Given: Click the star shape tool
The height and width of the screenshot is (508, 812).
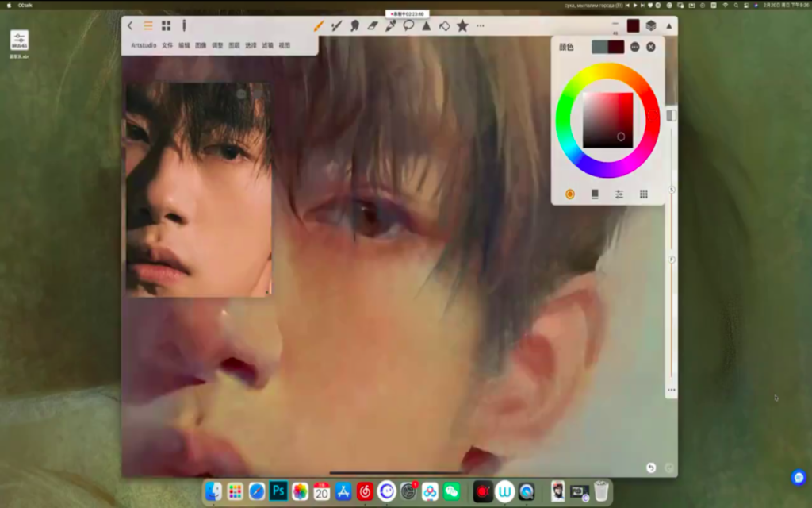Looking at the screenshot, I should point(462,25).
